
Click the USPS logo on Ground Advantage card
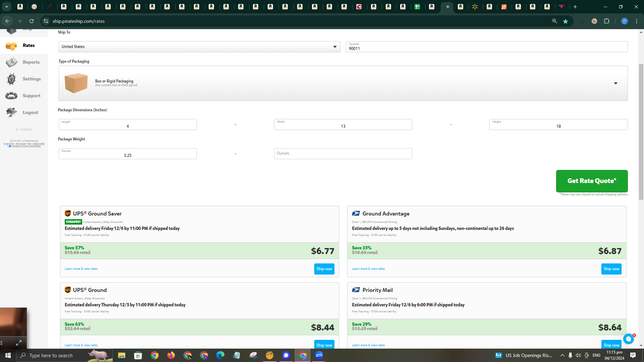[356, 214]
